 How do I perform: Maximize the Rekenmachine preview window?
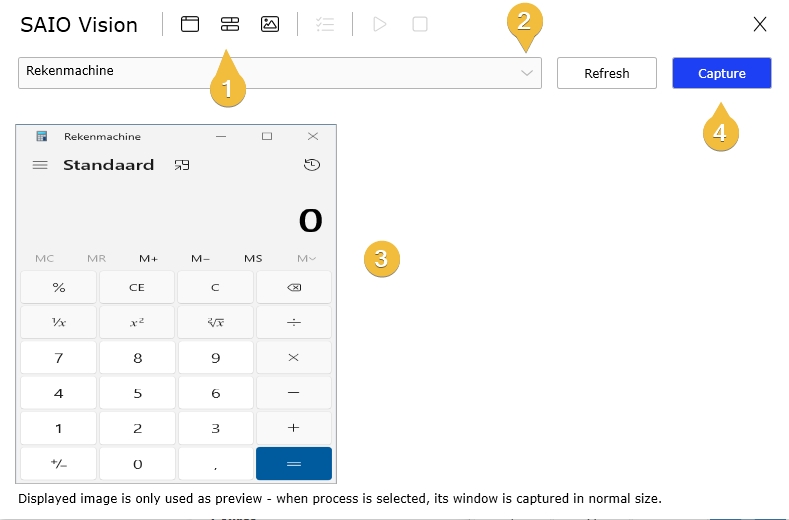coord(267,136)
